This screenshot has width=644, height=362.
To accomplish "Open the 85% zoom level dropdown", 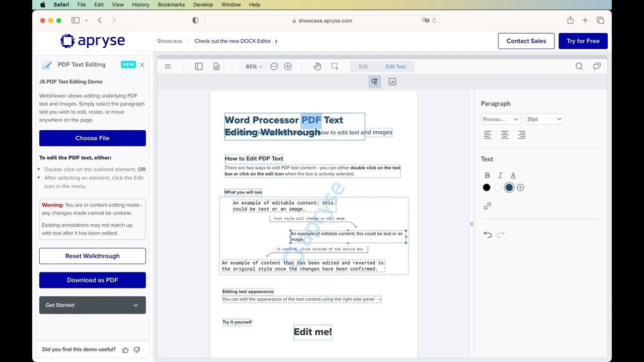I will click(254, 66).
